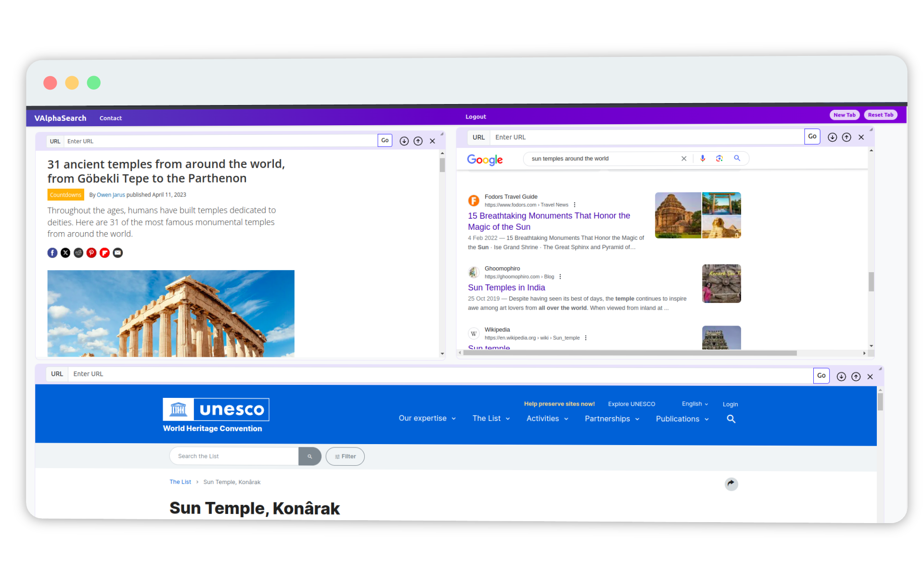This screenshot has height=578, width=924.
Task: Click the close button on the top-right tab
Action: click(861, 137)
